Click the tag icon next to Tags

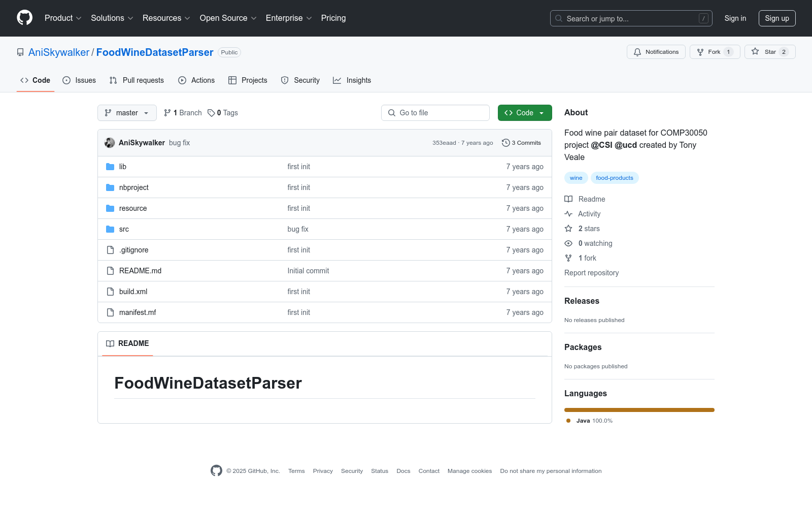pos(211,113)
